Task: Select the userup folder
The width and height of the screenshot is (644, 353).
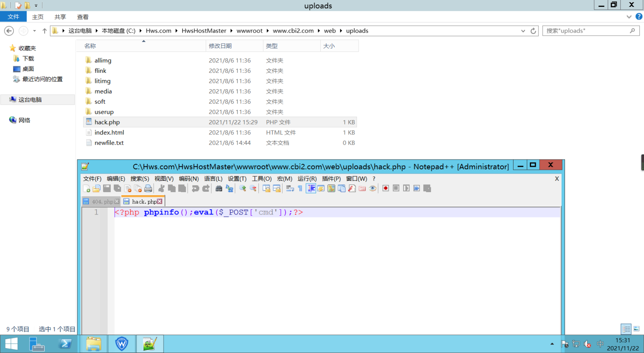Action: click(x=104, y=112)
